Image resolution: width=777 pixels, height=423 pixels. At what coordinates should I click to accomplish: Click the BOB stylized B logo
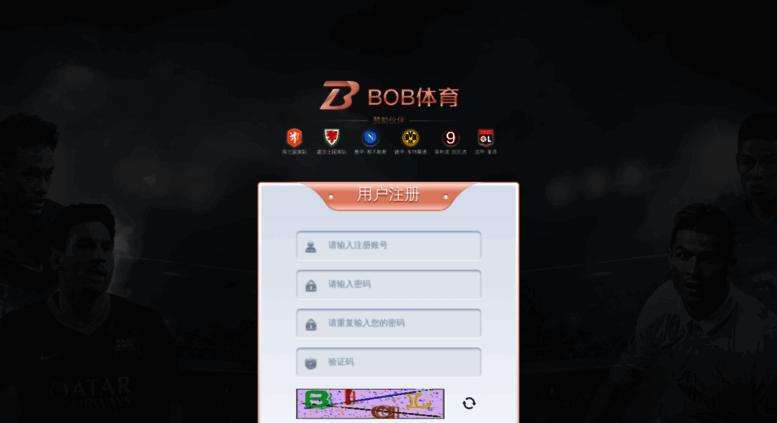click(x=339, y=96)
